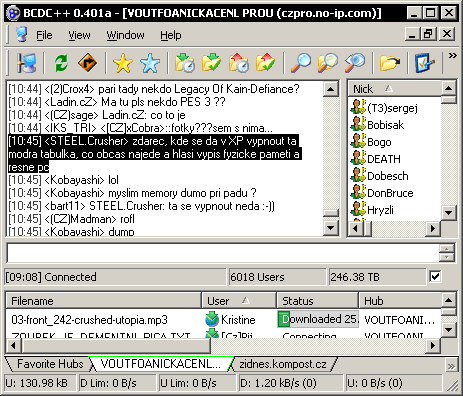Viewport: 463px width, 396px height.
Task: Click download icon next to Kristine
Action: (x=212, y=319)
